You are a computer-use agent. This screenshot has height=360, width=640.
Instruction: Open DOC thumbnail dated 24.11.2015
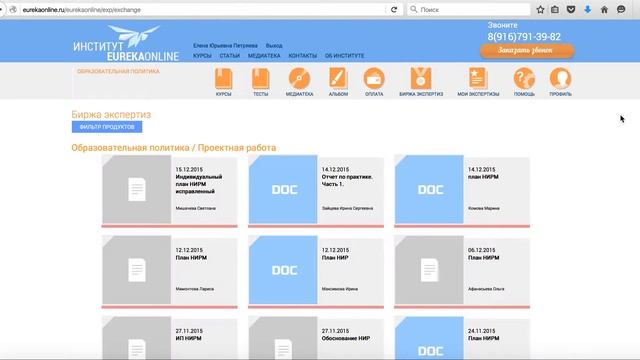(x=429, y=338)
